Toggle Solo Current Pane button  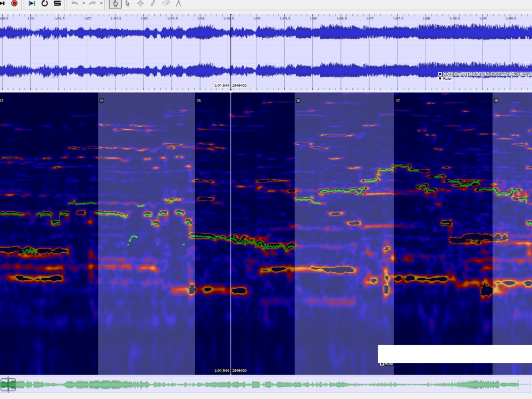tap(57, 3)
